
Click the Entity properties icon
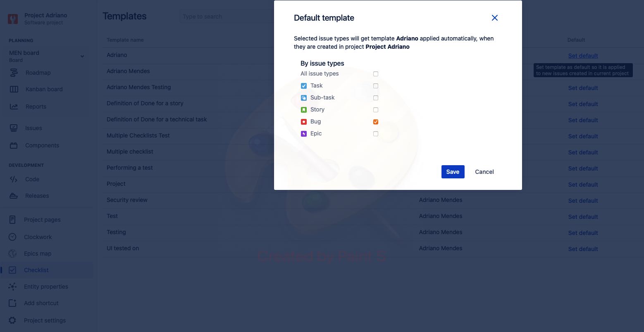12,286
